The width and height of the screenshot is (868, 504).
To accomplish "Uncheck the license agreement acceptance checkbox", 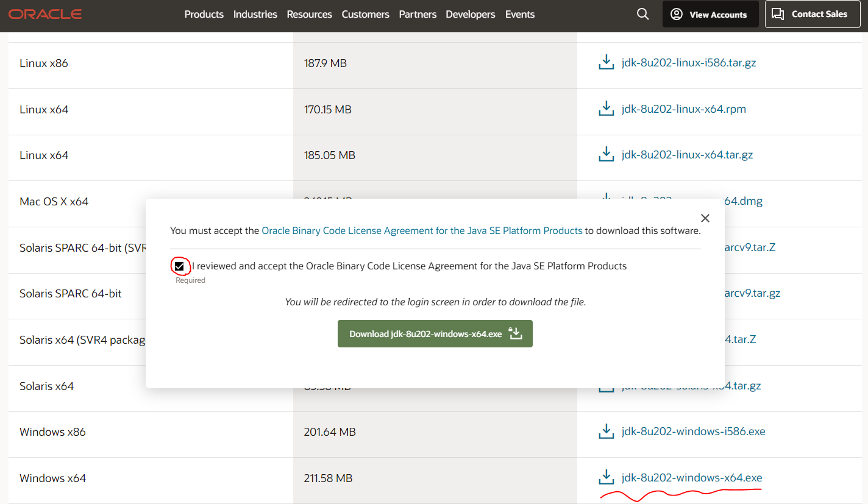I will (179, 266).
